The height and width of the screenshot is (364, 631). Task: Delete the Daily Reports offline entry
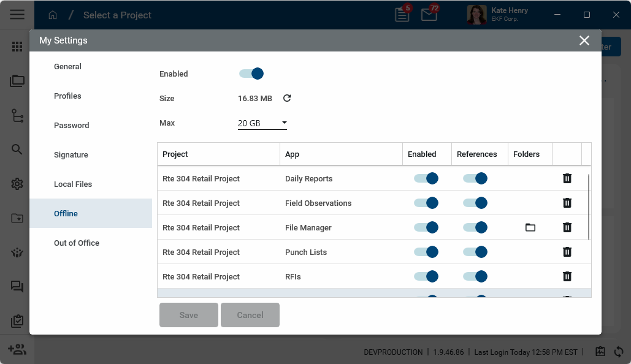567,178
